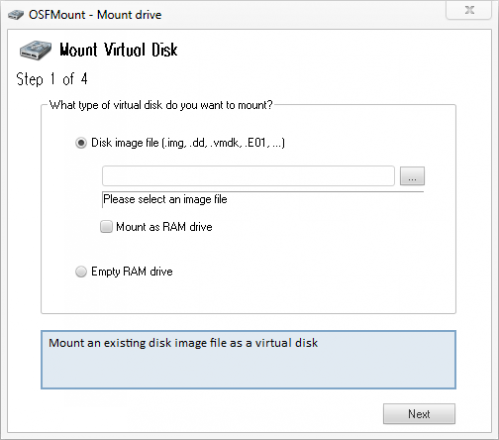Click the virtual disk type group heading
This screenshot has height=440, width=499.
point(161,105)
